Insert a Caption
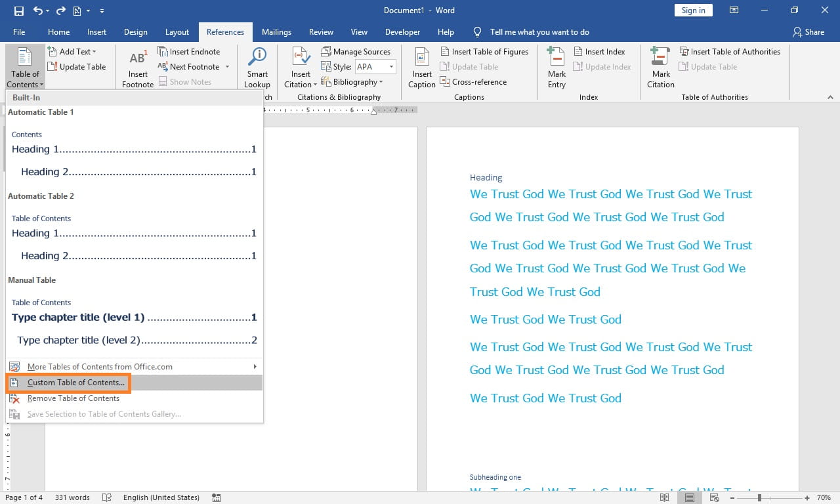 pyautogui.click(x=421, y=66)
